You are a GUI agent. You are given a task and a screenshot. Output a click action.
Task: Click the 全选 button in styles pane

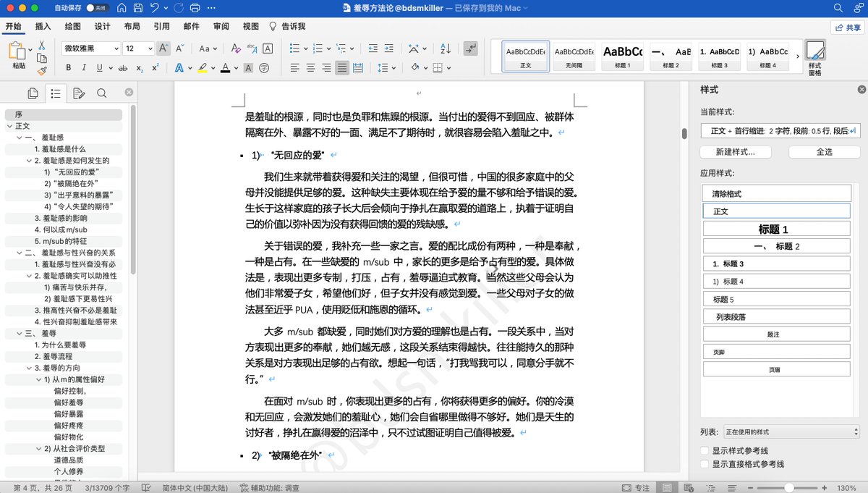[824, 152]
